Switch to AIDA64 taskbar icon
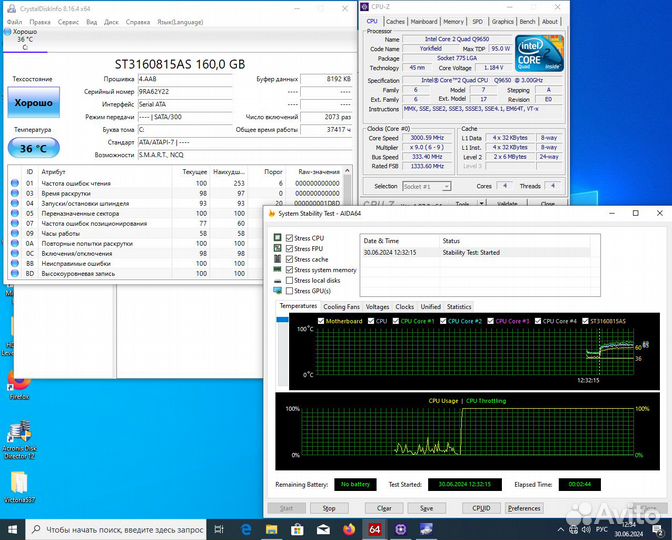The image size is (672, 540). pos(375,529)
